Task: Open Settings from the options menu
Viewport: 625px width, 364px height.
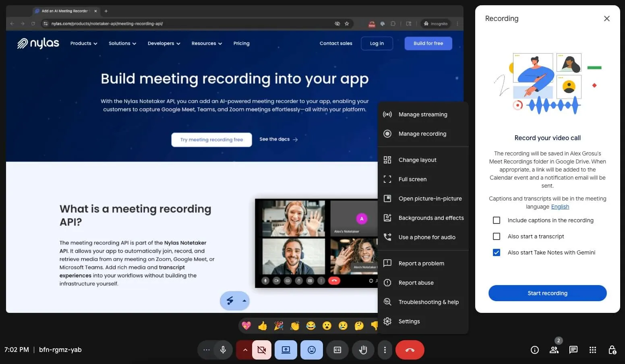Action: [x=423, y=321]
